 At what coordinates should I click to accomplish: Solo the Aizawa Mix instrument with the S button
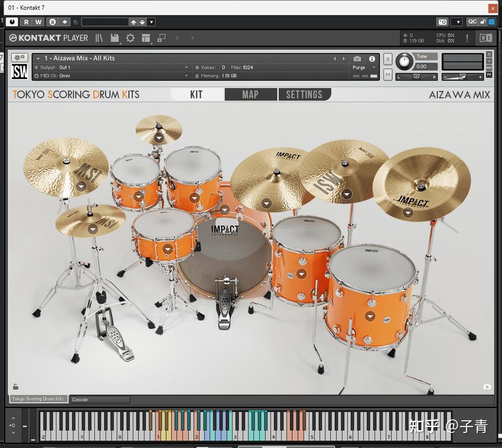click(x=387, y=59)
